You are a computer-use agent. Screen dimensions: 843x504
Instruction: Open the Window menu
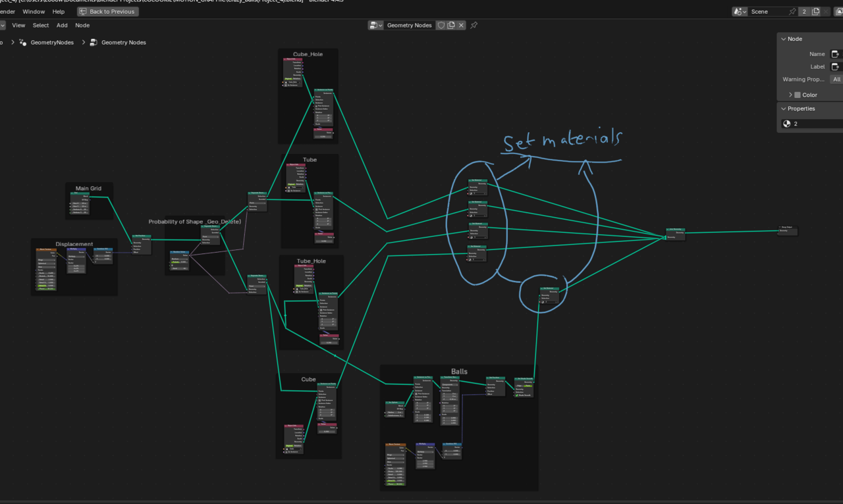(34, 11)
